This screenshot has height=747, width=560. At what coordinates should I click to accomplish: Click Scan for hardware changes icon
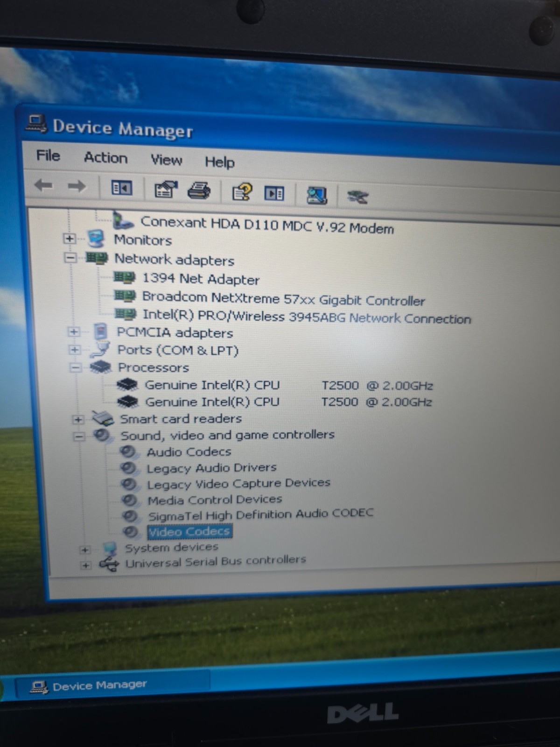point(316,195)
